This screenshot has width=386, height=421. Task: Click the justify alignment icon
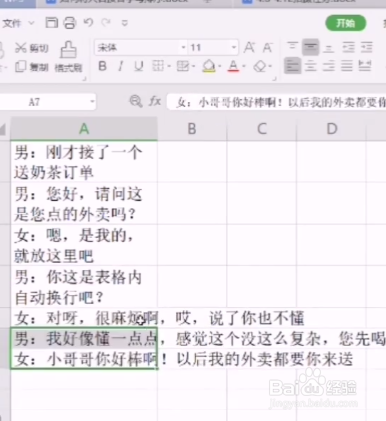[347, 66]
